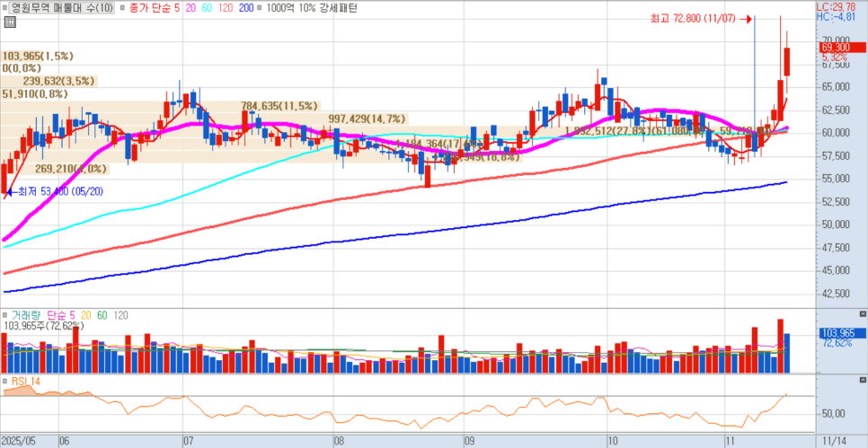Select the salmon 120 label in price legend
Screen dimensions: 868x448
225,8
